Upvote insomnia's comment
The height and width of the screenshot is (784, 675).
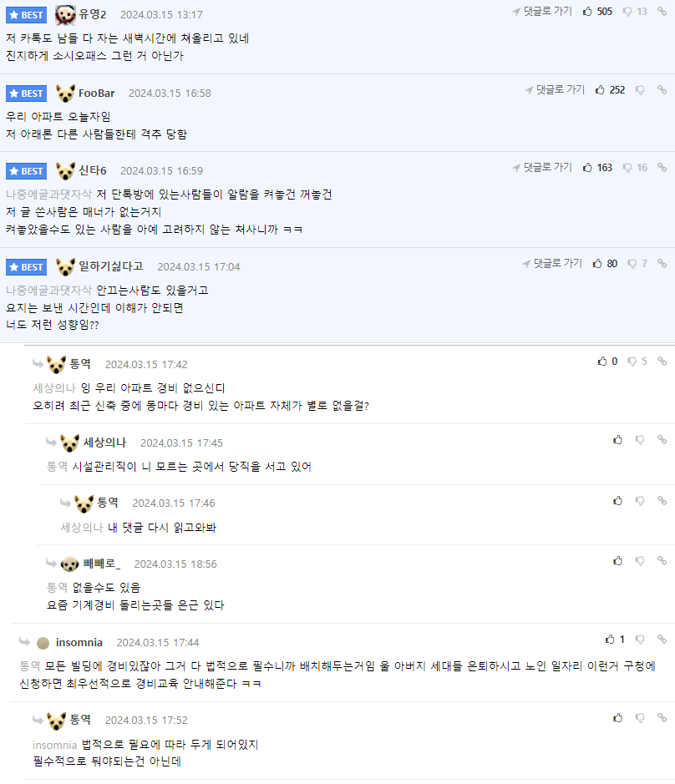(610, 640)
